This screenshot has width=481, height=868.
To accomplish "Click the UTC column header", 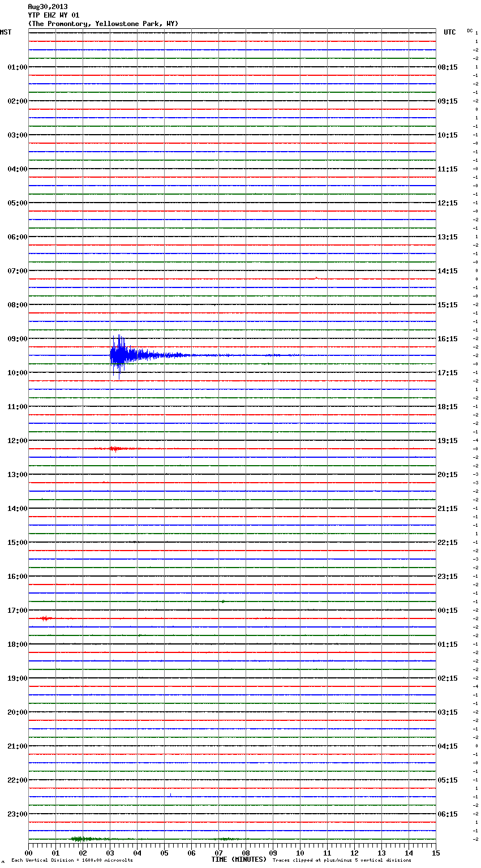I will pos(450,32).
